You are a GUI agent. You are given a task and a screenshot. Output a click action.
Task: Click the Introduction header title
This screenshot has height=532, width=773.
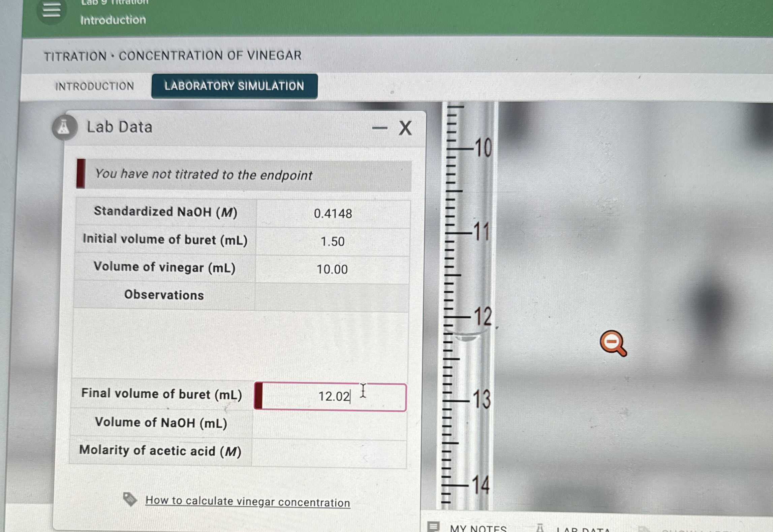tap(113, 20)
